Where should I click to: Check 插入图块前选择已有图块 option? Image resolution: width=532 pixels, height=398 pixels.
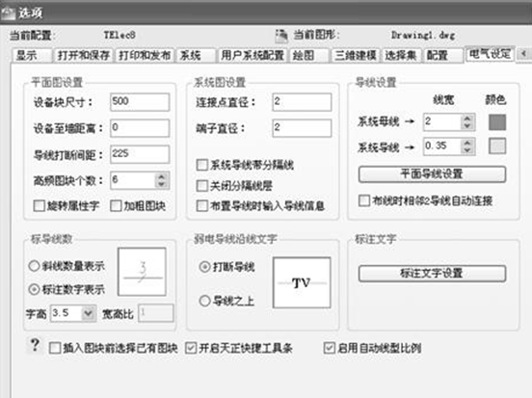55,348
